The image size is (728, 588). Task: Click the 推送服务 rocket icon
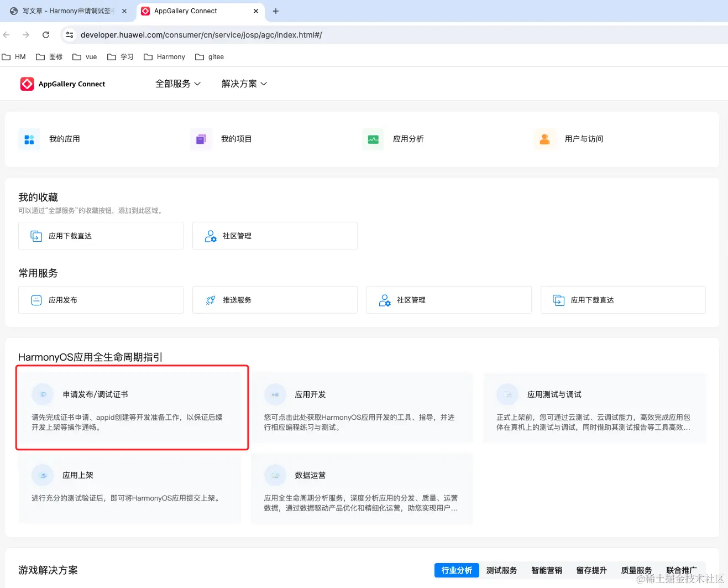[x=211, y=300]
